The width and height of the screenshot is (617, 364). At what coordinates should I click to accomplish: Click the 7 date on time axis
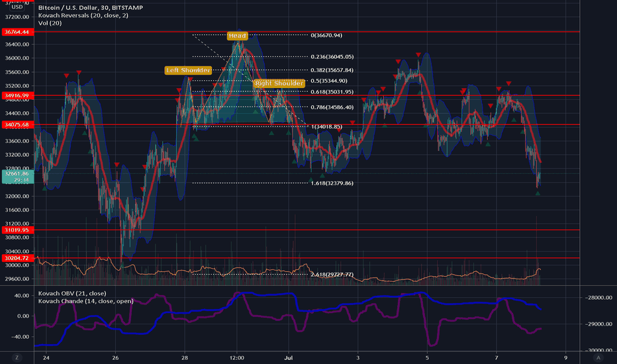click(497, 357)
